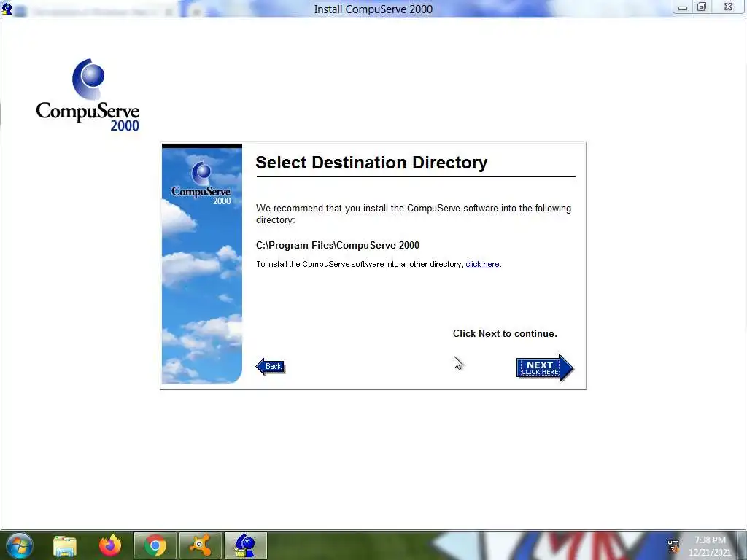
Task: Click the installer title bar icon
Action: point(7,8)
